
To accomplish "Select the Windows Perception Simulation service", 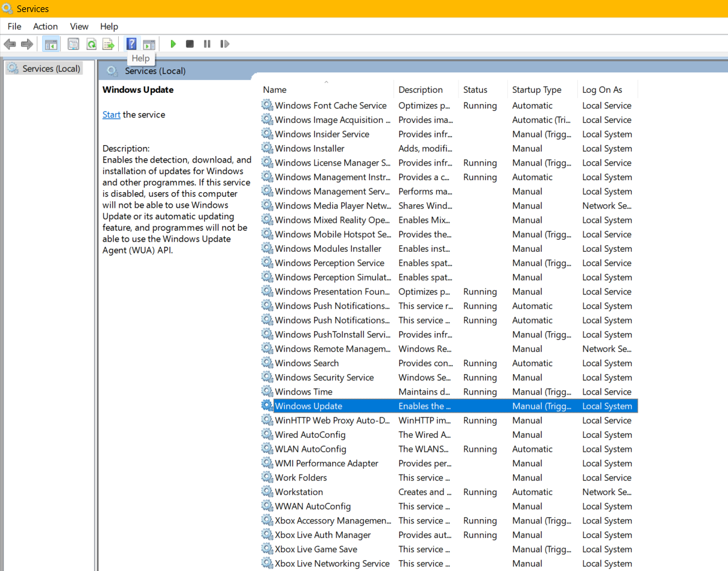I will (x=449, y=277).
